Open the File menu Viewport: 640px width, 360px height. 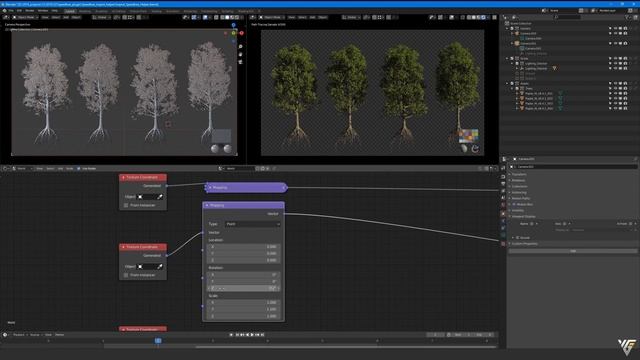(x=11, y=11)
